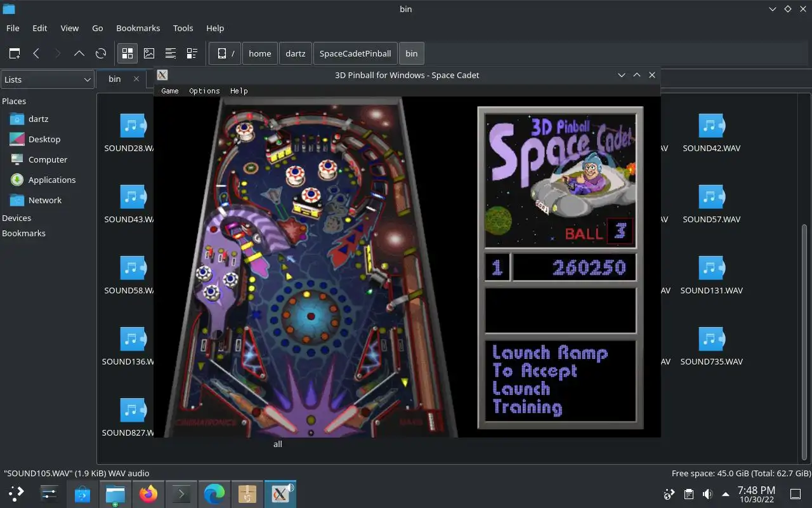
Task: Open Computer in Places sidebar
Action: click(x=48, y=159)
